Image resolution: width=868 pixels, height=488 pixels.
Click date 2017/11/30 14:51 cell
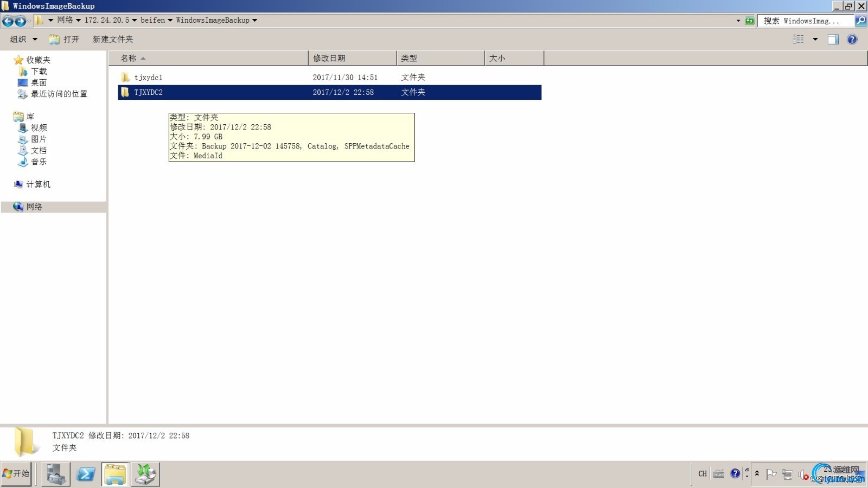coord(345,78)
